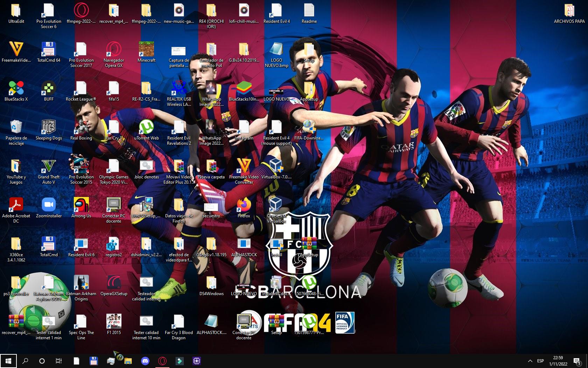Image resolution: width=588 pixels, height=368 pixels.
Task: Open Discord from the taskbar
Action: (x=145, y=361)
